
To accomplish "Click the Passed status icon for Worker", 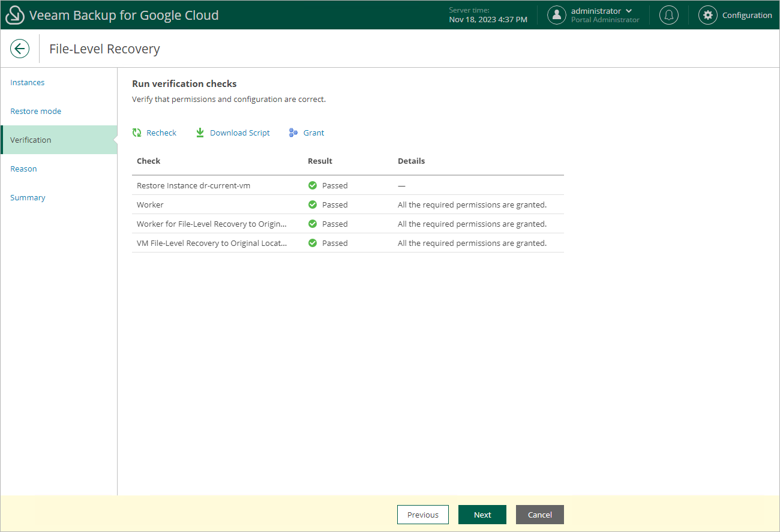I will point(313,205).
